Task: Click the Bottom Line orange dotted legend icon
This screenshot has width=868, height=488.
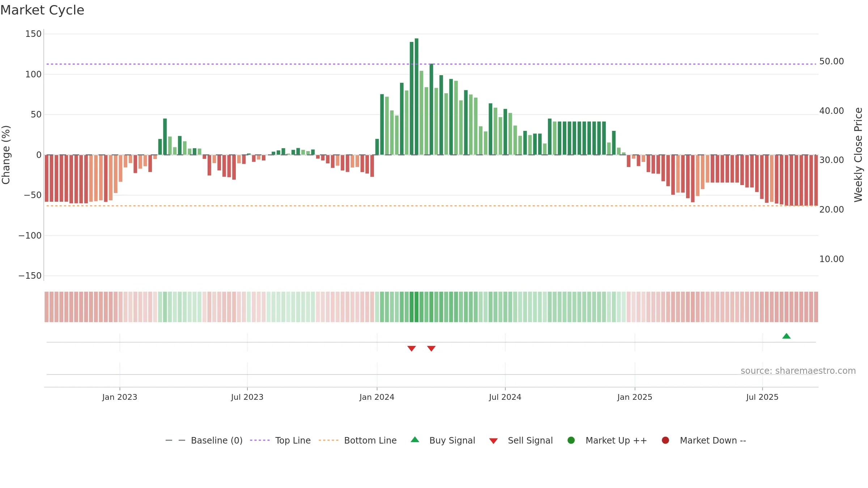Action: (329, 440)
